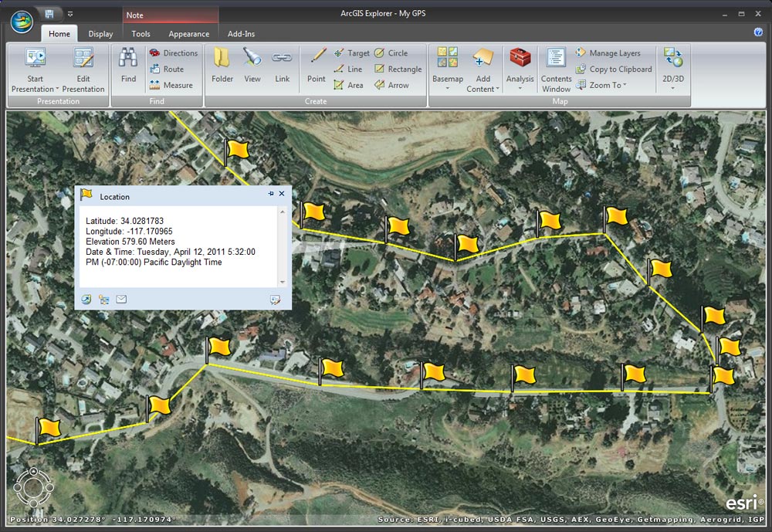Select the Find tool with binoculars icon
Viewport: 772px width, 532px height.
point(127,66)
